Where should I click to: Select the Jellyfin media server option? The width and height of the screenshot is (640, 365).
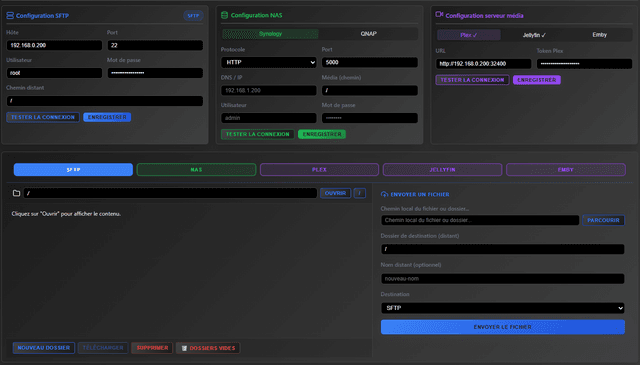pyautogui.click(x=534, y=35)
